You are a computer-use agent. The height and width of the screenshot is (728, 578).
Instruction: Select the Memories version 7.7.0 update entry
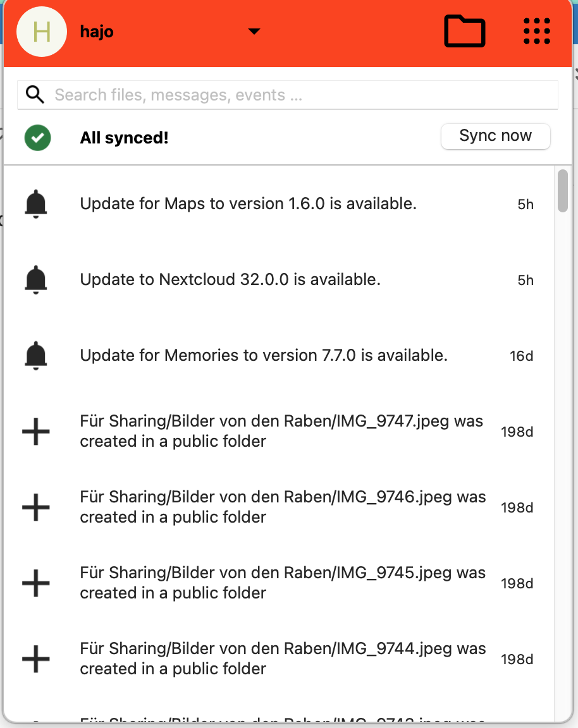click(x=264, y=356)
